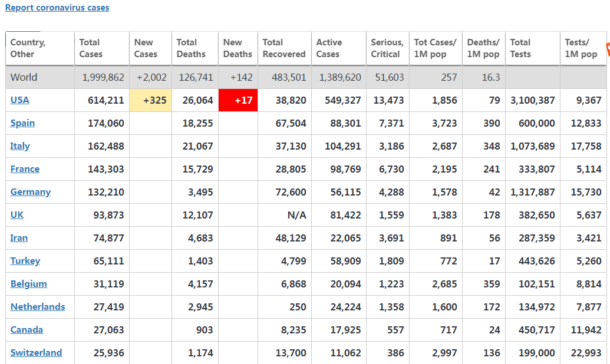Open the UK country link

[17, 214]
